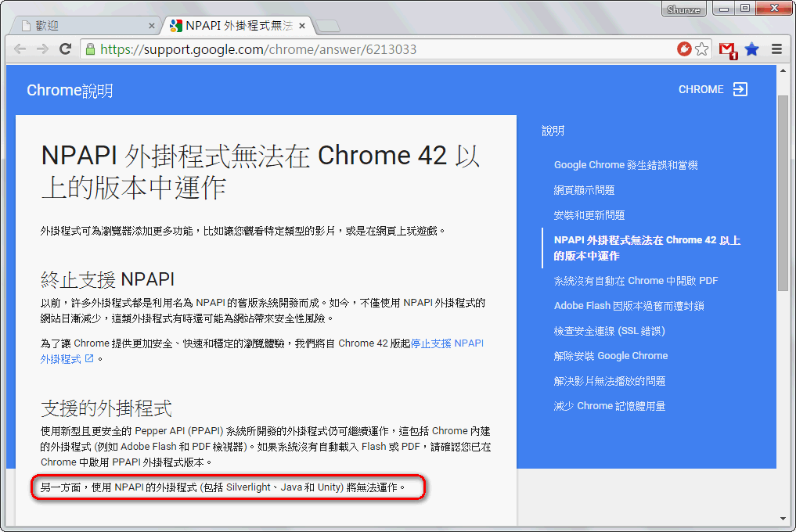Image resolution: width=796 pixels, height=532 pixels.
Task: Click the scrollbar down arrow
Action: 783,519
